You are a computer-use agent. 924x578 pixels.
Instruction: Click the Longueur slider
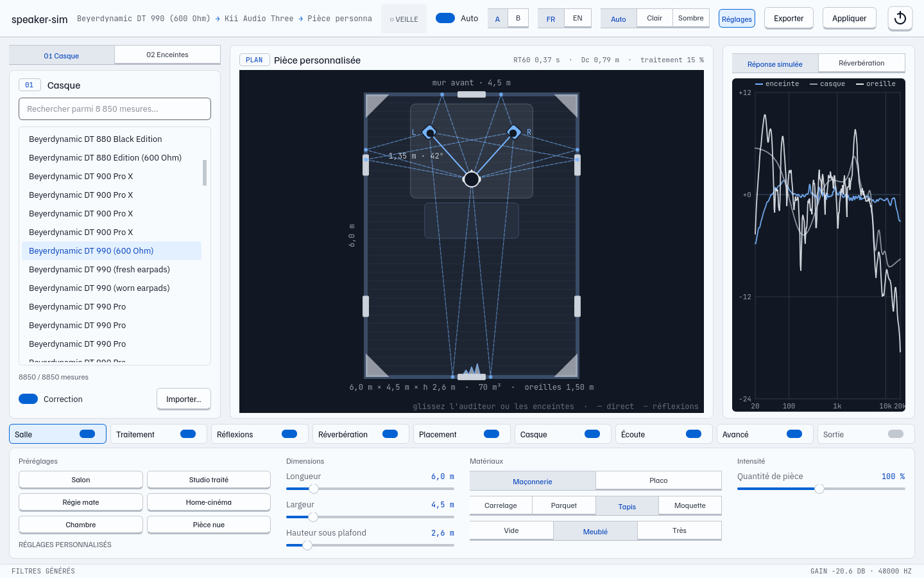pyautogui.click(x=370, y=489)
